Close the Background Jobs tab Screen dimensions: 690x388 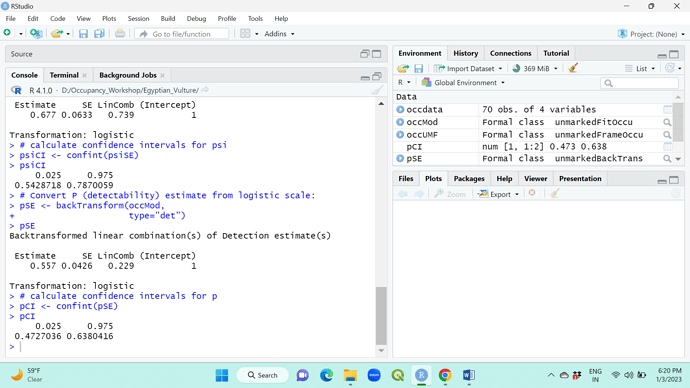tap(162, 76)
